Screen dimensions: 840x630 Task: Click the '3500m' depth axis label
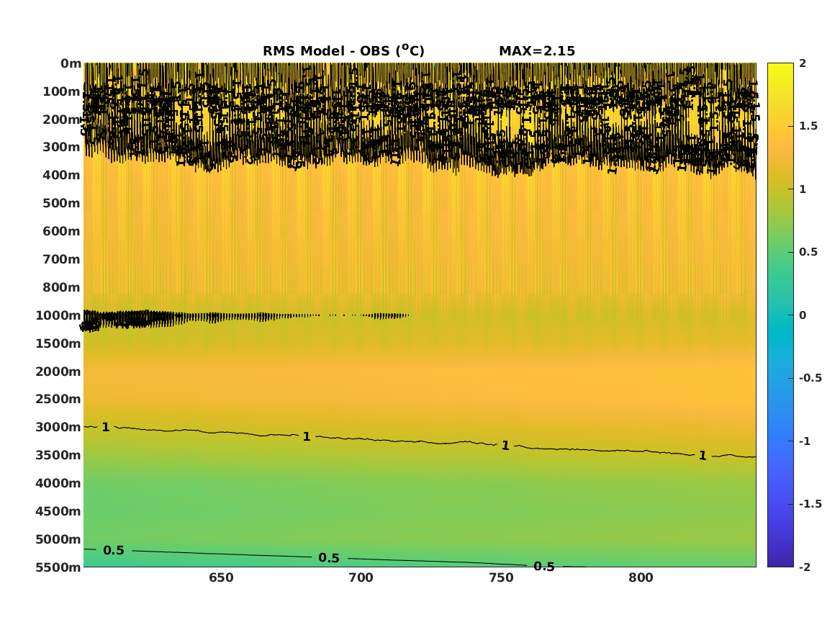(x=58, y=455)
